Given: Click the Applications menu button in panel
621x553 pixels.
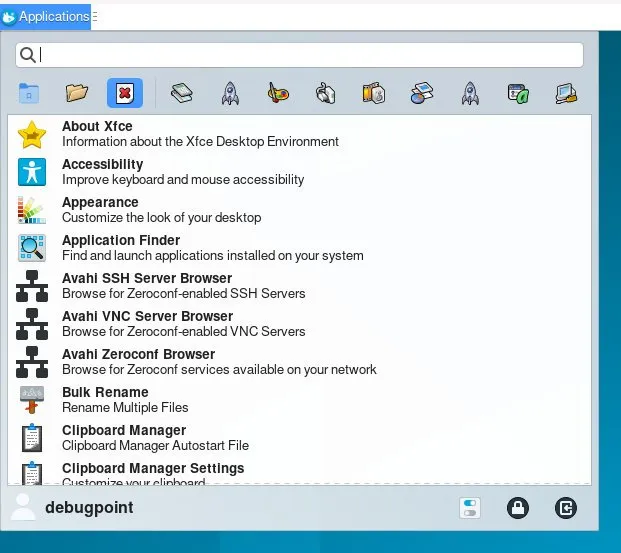Looking at the screenshot, I should (46, 16).
